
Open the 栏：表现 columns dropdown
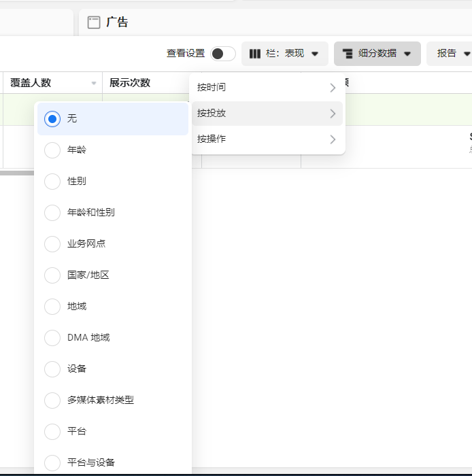(285, 54)
